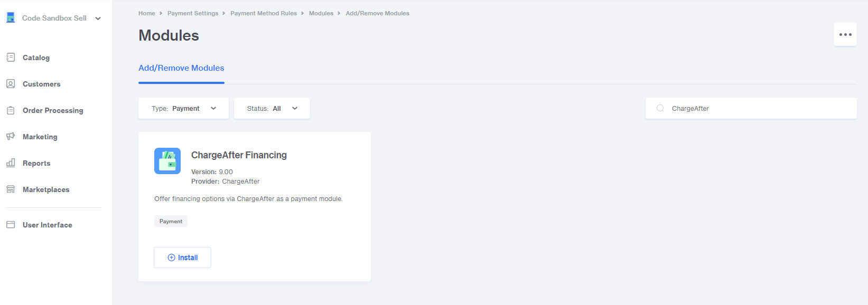This screenshot has height=305, width=868.
Task: Open the three-dots more options menu
Action: [x=845, y=34]
